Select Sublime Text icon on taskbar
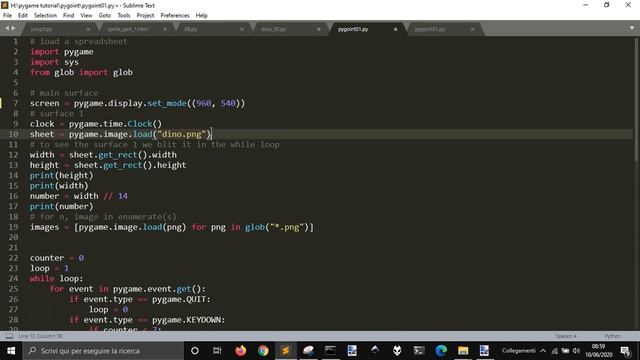 [285, 351]
